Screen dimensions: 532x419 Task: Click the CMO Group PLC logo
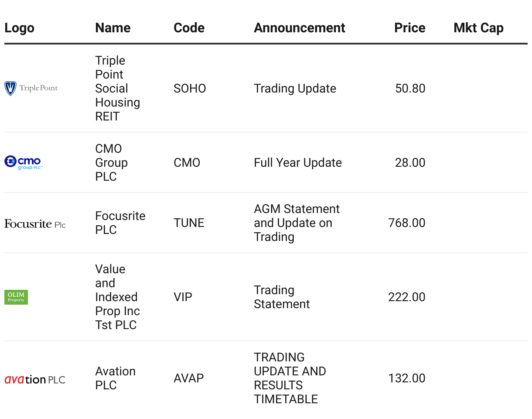tap(24, 162)
